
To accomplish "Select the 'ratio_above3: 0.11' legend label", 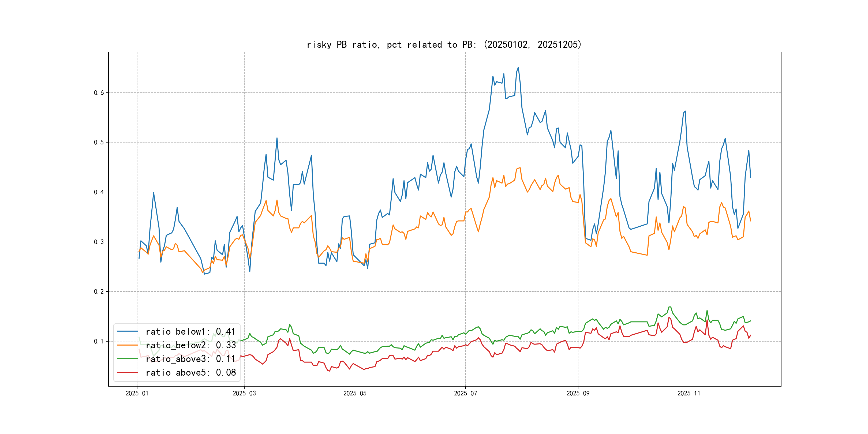I will [190, 359].
